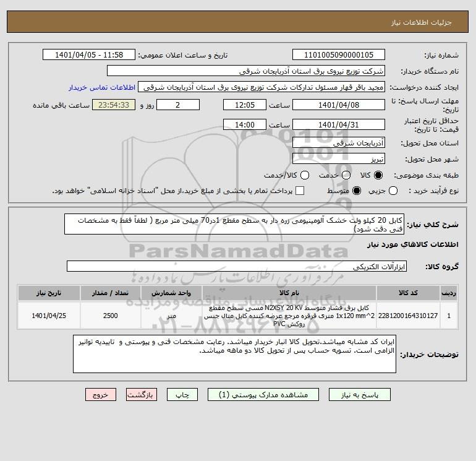Click the کد کالا column header

point(408,293)
